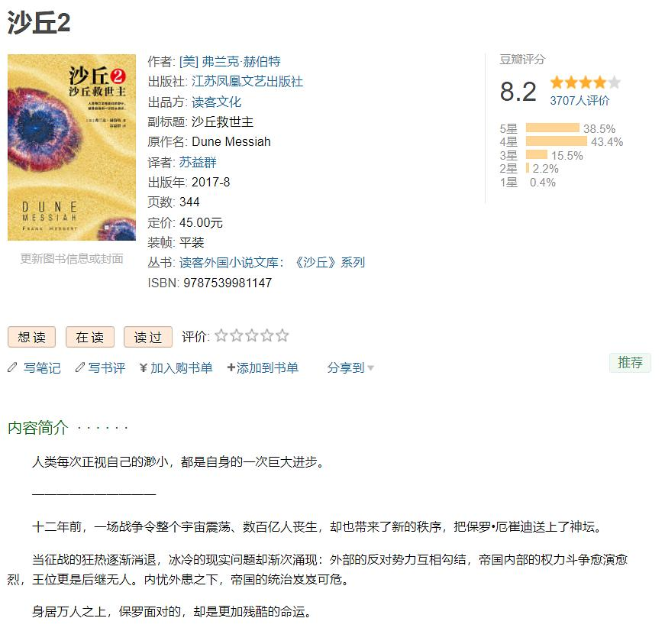Mark the book as 想读
The image size is (665, 644).
32,337
